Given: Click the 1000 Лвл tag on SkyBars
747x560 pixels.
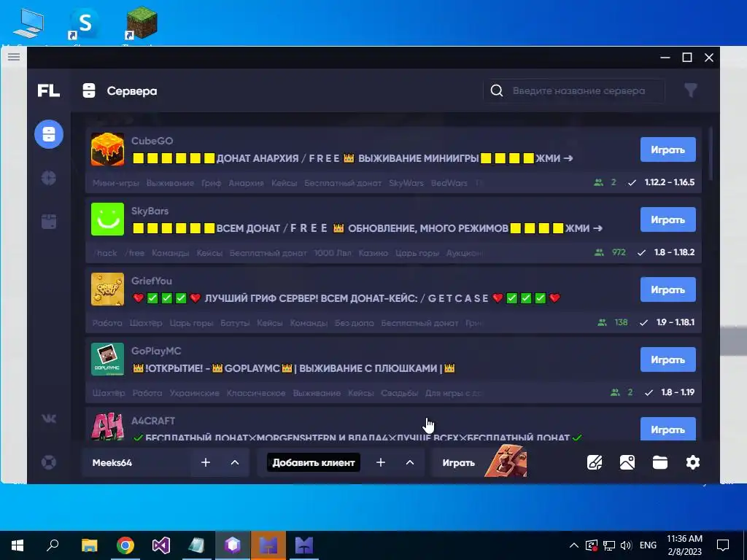Looking at the screenshot, I should (333, 253).
